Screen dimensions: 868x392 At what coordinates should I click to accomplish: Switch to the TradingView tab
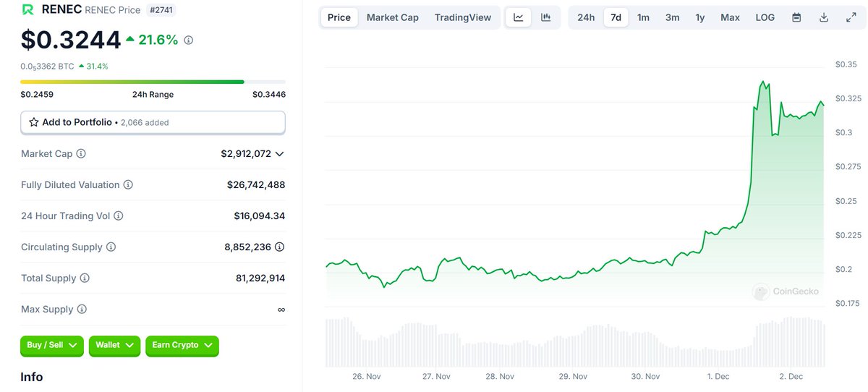(463, 17)
